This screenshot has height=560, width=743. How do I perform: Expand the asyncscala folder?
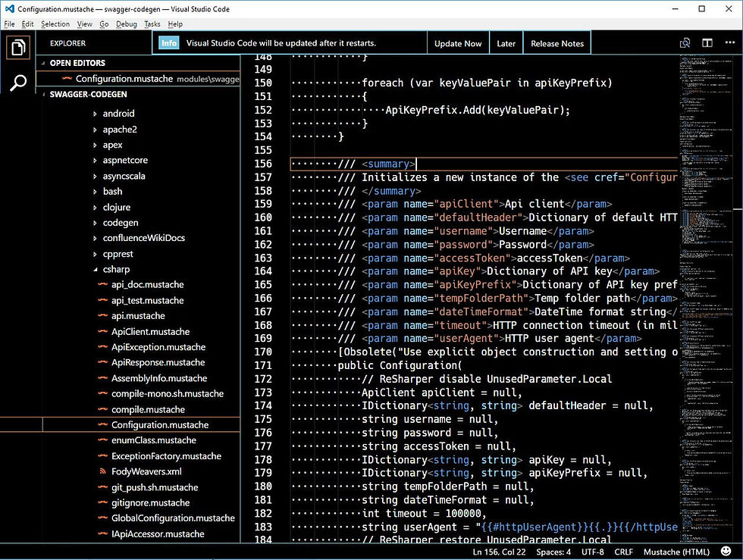click(x=95, y=177)
